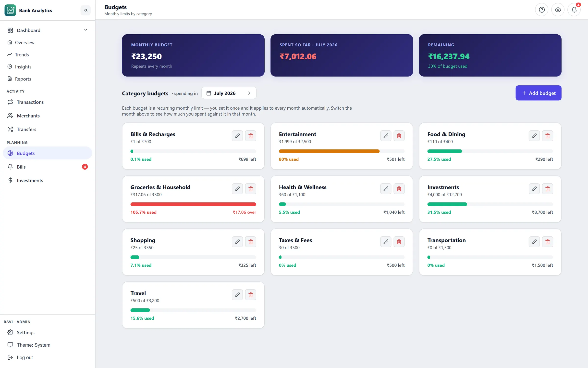
Task: Click the Add budget button
Action: [x=538, y=93]
